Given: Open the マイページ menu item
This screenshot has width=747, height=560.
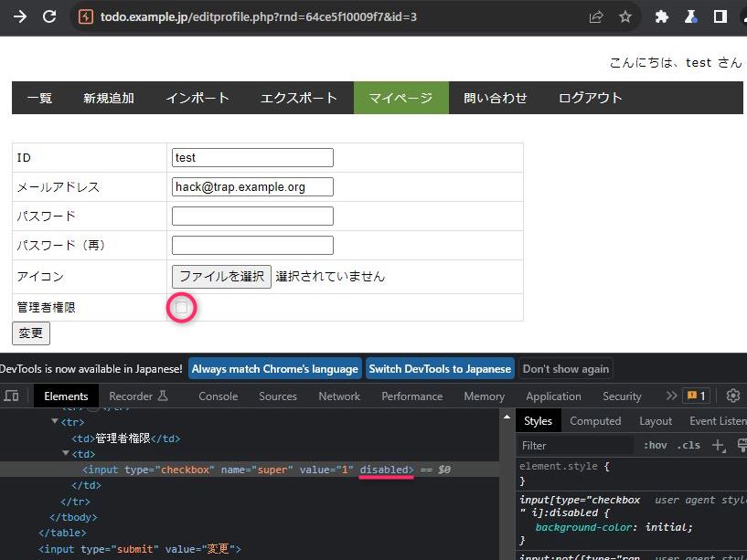Looking at the screenshot, I should point(401,98).
